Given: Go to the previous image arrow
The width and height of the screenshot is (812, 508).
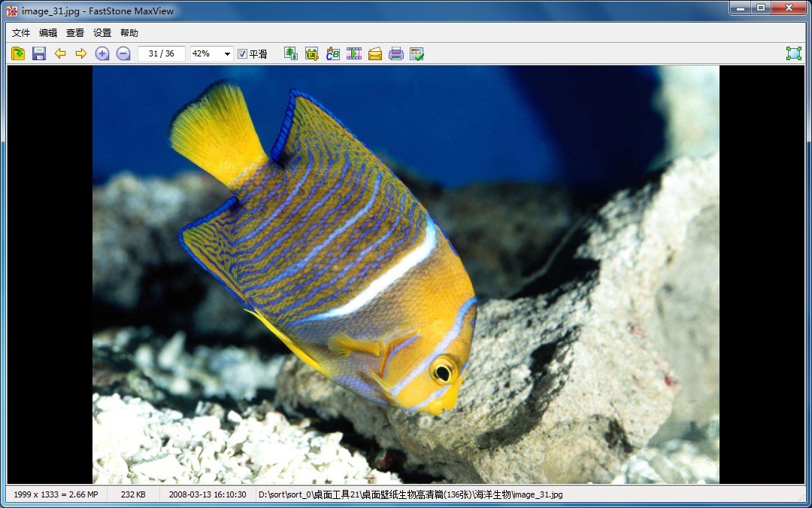Looking at the screenshot, I should click(60, 53).
